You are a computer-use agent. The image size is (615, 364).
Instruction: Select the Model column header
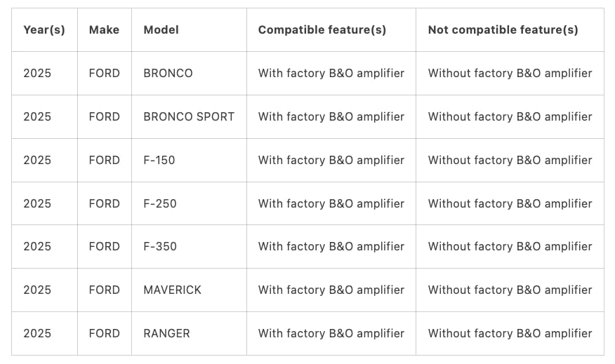click(x=161, y=29)
